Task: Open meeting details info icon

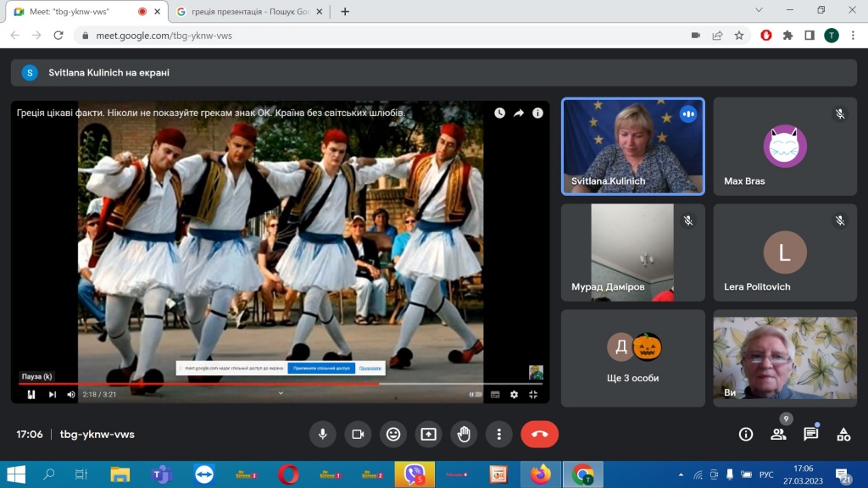Action: click(746, 435)
